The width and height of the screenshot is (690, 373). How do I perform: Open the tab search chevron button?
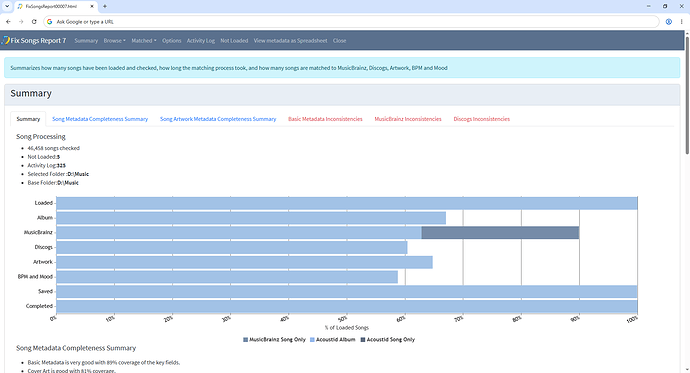click(x=7, y=6)
